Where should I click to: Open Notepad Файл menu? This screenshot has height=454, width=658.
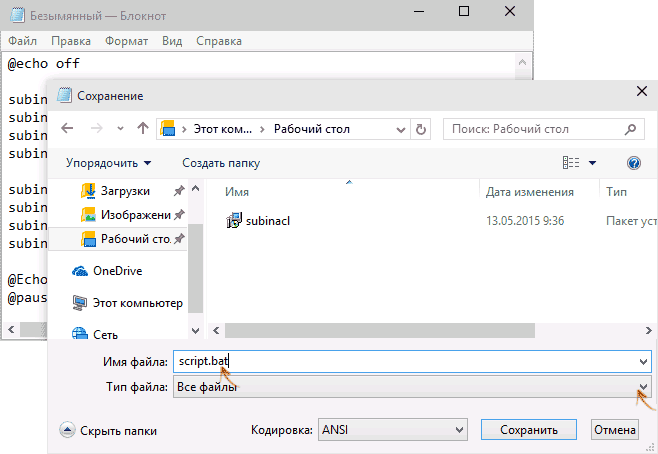tap(23, 41)
